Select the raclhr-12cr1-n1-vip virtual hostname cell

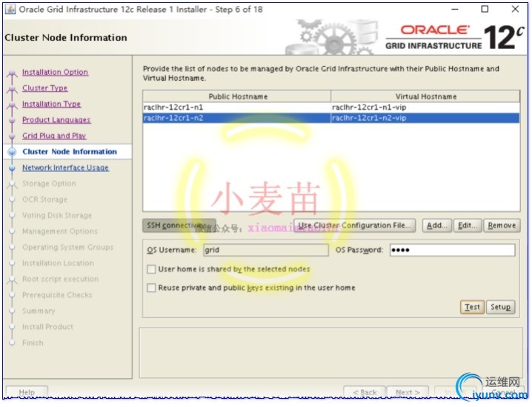coord(425,107)
